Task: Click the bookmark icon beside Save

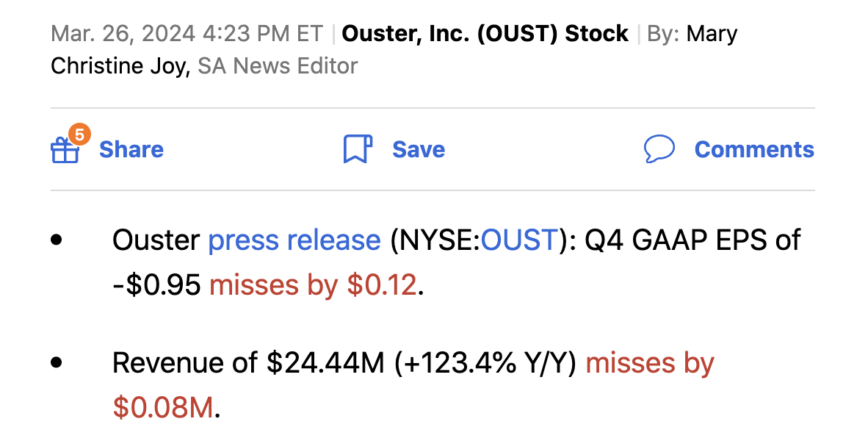Action: 357,148
